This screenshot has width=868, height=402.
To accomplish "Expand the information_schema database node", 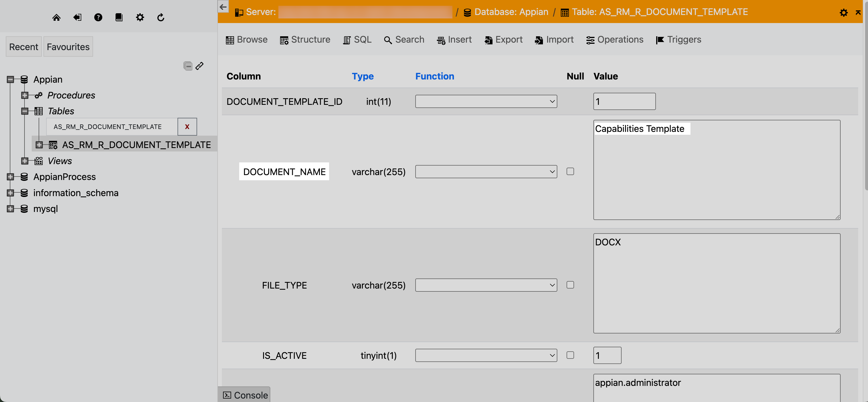I will (x=10, y=193).
